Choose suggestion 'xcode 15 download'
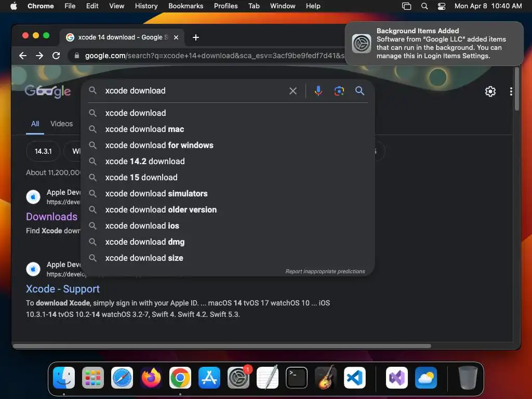 point(228,178)
